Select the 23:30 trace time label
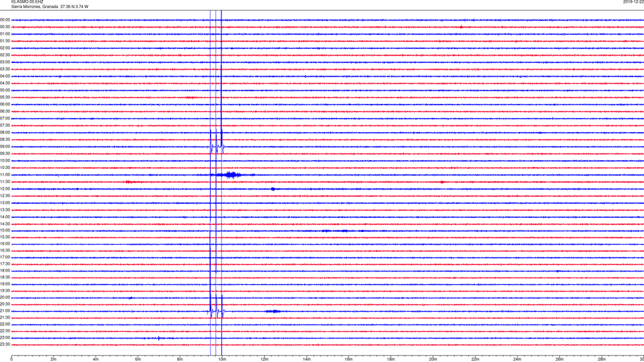644x362 pixels. click(x=5, y=345)
